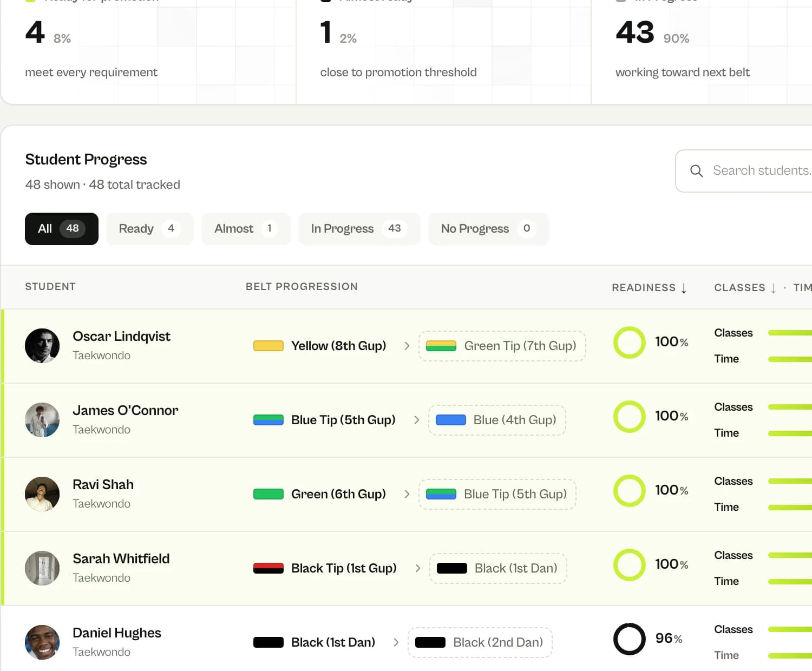Switch to the Ready filter tab
Screen dimensions: 812x671
tap(150, 229)
